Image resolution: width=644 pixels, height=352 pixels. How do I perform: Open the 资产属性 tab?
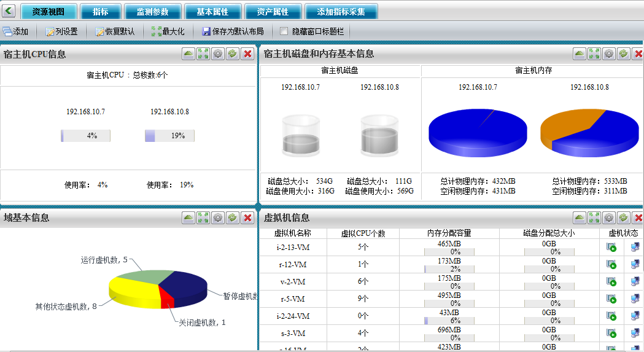(273, 12)
